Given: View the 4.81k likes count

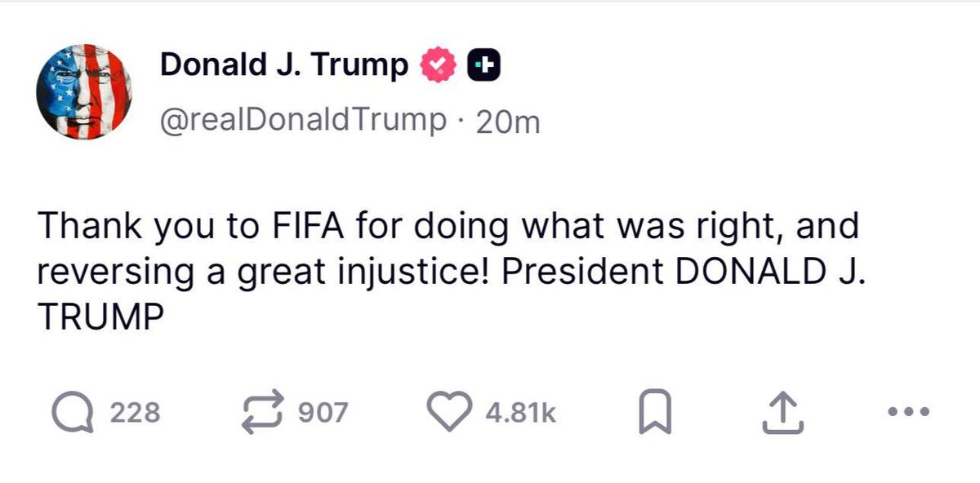Looking at the screenshot, I should tap(521, 413).
